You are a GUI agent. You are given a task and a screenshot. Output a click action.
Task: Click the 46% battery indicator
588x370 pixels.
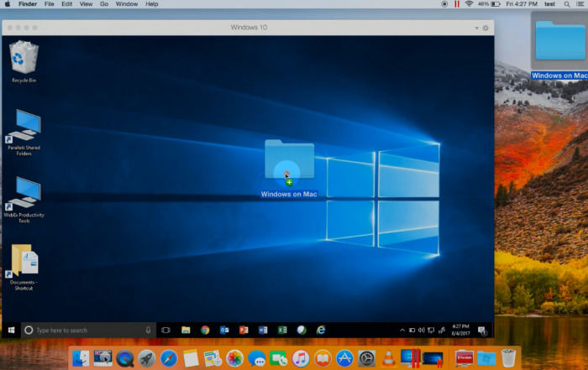489,4
